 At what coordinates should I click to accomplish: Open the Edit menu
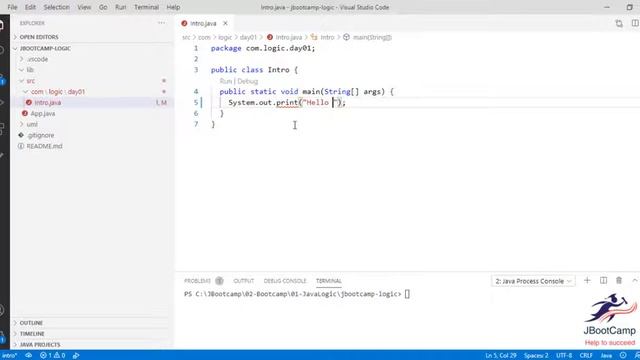pyautogui.click(x=30, y=7)
